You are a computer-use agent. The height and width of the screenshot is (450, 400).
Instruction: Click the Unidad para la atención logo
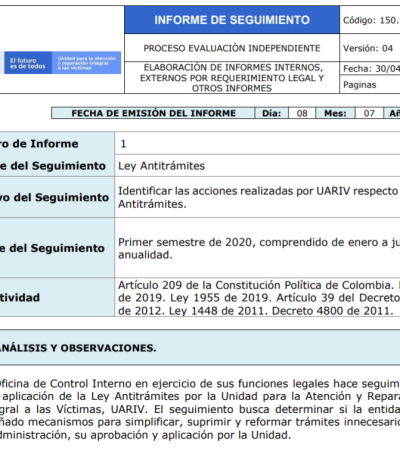click(87, 63)
